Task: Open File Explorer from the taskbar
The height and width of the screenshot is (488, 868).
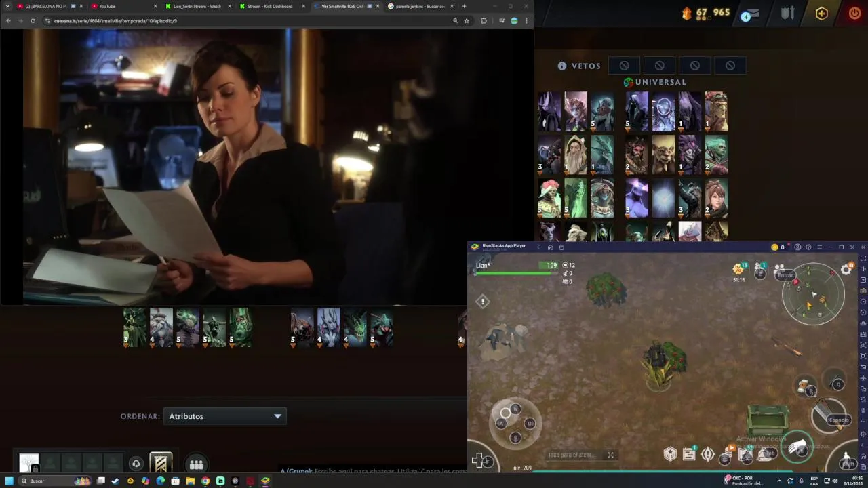Action: pos(191,481)
